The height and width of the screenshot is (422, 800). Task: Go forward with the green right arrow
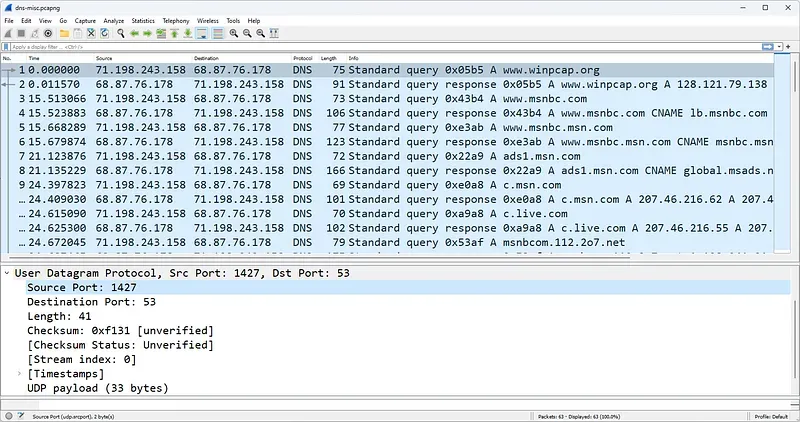point(147,33)
